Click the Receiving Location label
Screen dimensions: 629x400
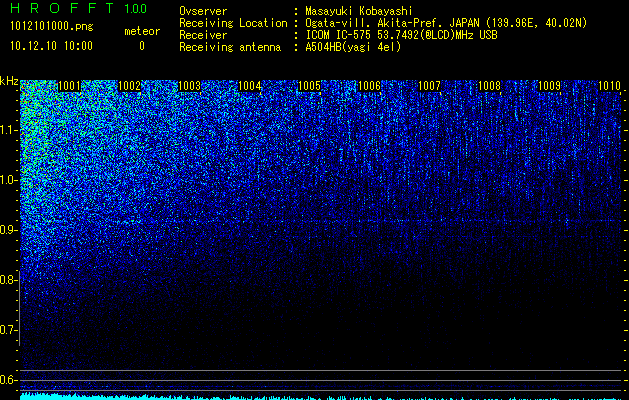(233, 23)
